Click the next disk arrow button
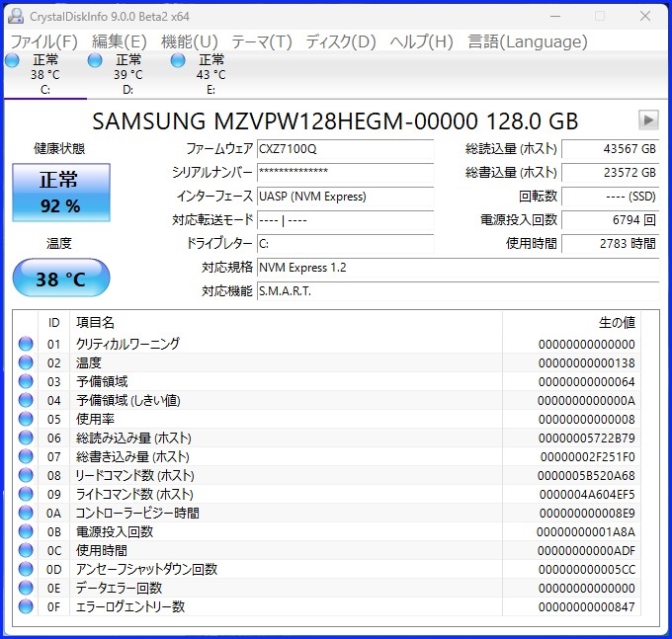Viewport: 672px width, 639px height. tap(648, 120)
